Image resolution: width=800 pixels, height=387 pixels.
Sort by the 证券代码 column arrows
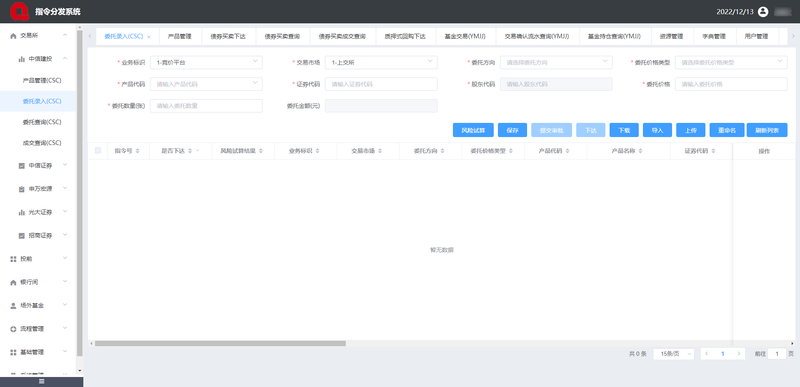713,151
